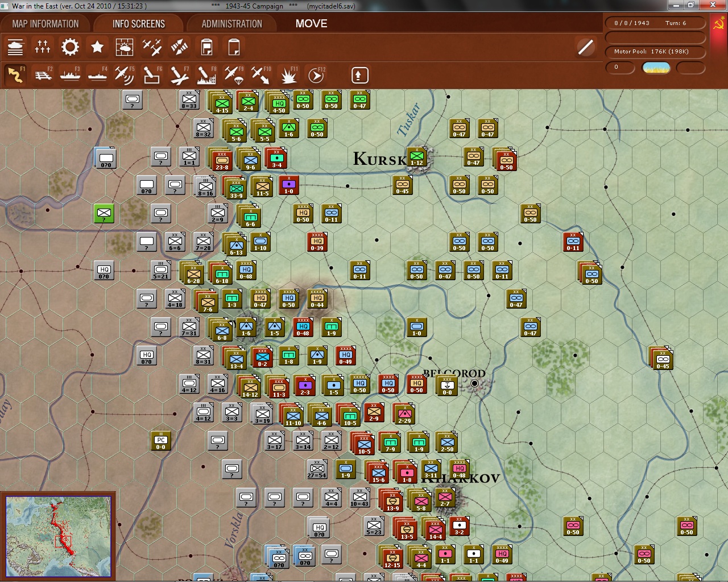
Task: Select the 2-50 unit counter
Action: (447, 442)
